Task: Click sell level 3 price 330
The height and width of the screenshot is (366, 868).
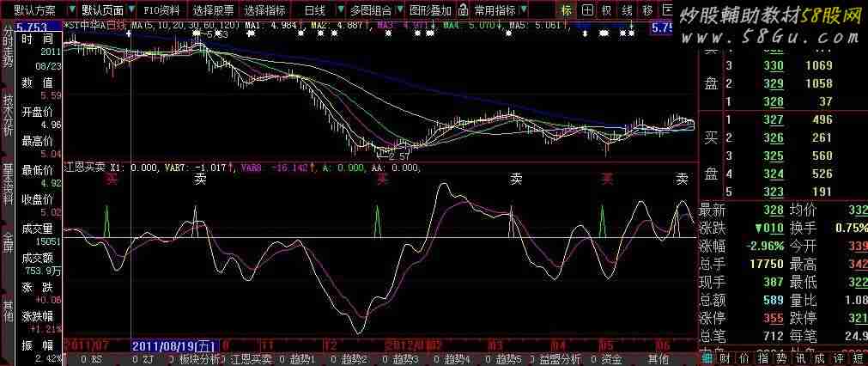Action: (x=774, y=66)
